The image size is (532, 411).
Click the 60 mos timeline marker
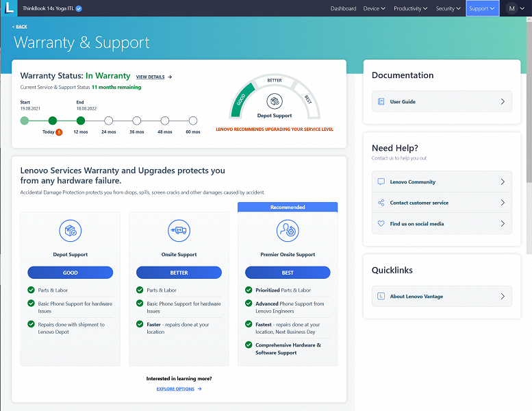(x=193, y=121)
